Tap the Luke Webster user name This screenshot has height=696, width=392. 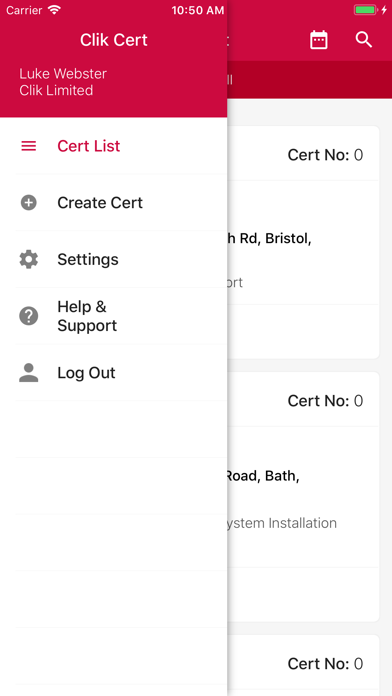point(63,74)
